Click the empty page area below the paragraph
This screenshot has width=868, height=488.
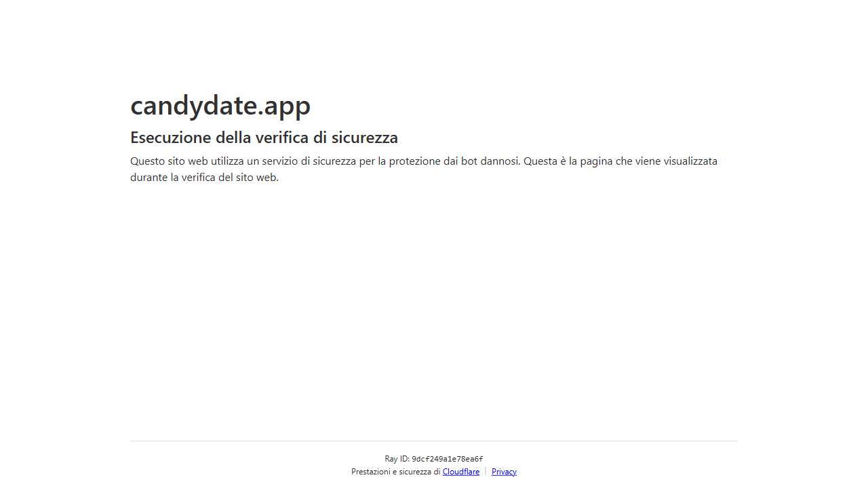434,305
